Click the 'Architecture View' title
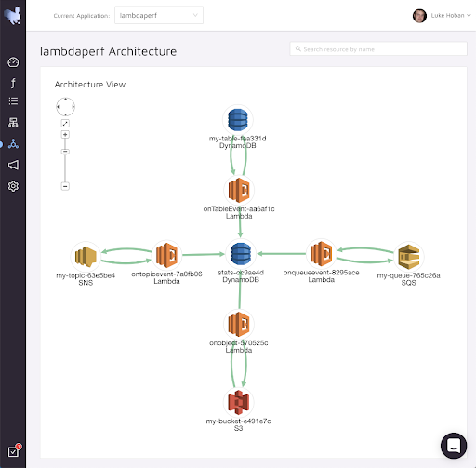476x468 pixels. (90, 85)
